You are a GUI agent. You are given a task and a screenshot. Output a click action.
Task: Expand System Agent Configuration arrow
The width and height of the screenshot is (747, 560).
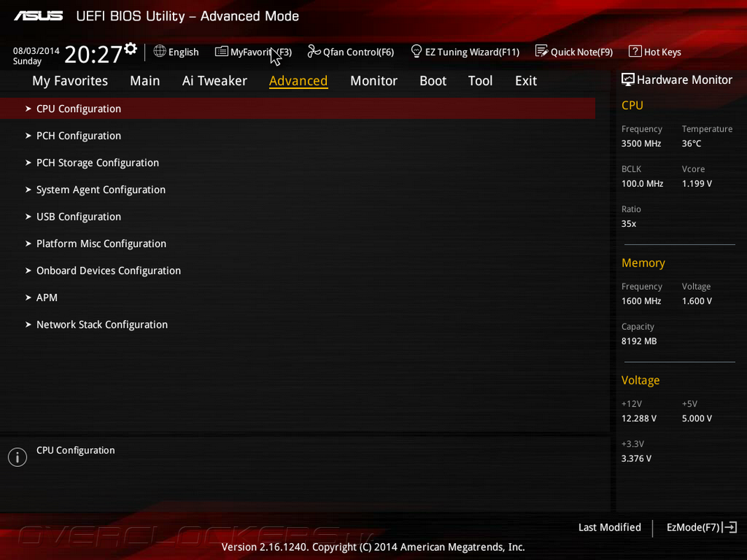click(28, 190)
